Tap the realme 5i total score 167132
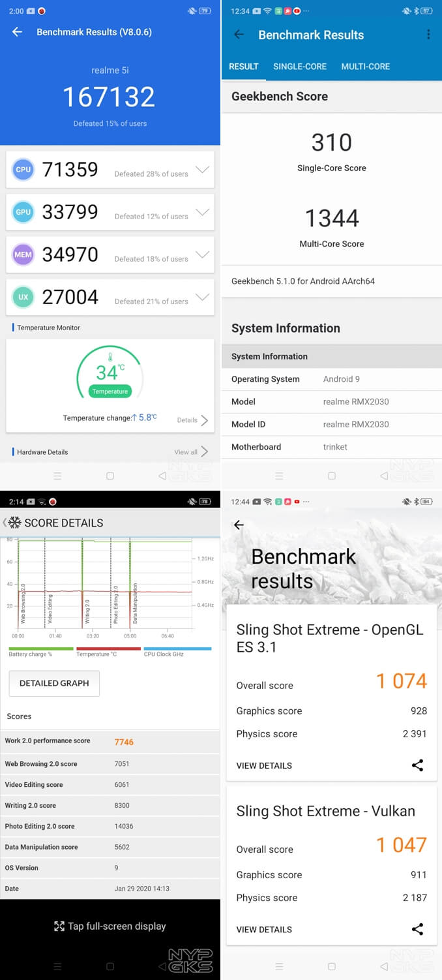442x980 pixels. (x=109, y=97)
